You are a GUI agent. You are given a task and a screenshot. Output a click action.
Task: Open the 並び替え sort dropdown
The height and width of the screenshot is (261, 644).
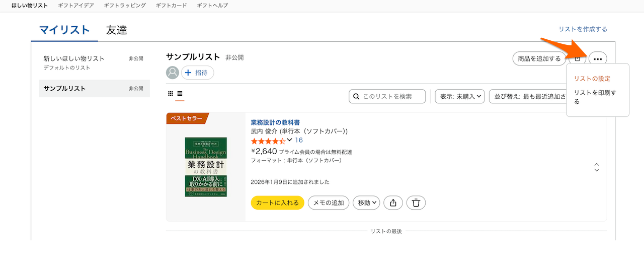coord(527,96)
